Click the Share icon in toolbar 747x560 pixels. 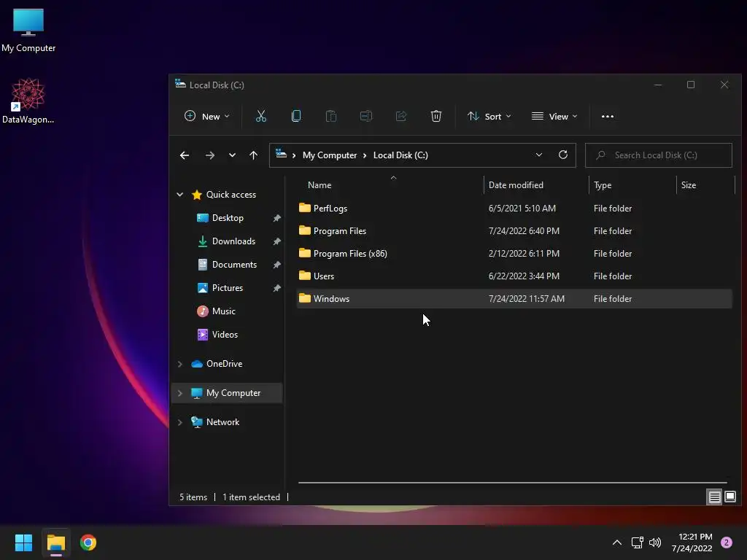[401, 116]
